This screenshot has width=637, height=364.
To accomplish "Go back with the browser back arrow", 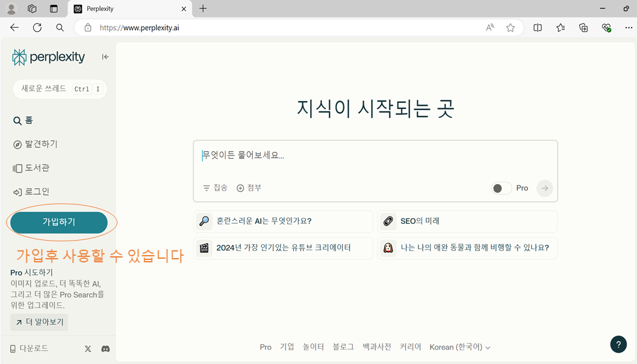I will 14,28.
